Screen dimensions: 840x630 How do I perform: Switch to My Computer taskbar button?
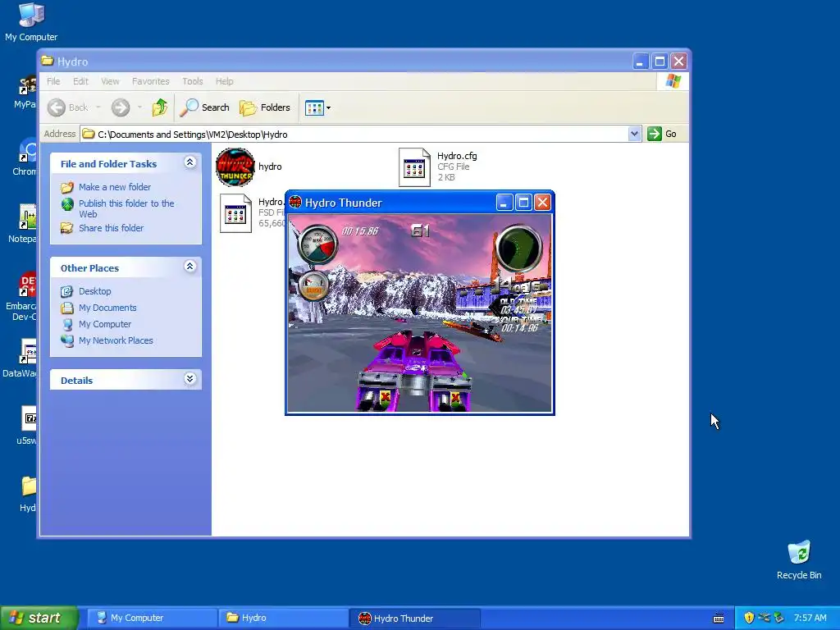coord(152,619)
